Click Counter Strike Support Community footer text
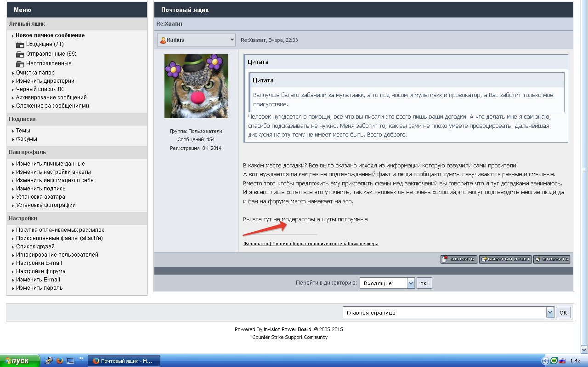This screenshot has width=588, height=367. coord(290,337)
